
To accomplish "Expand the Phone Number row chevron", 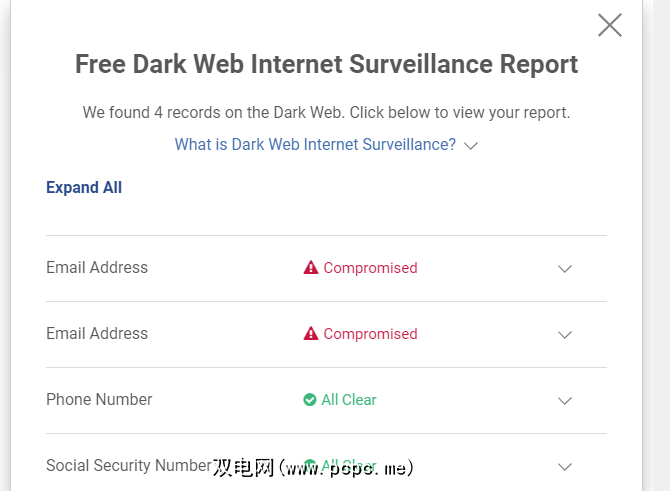I will coord(565,401).
